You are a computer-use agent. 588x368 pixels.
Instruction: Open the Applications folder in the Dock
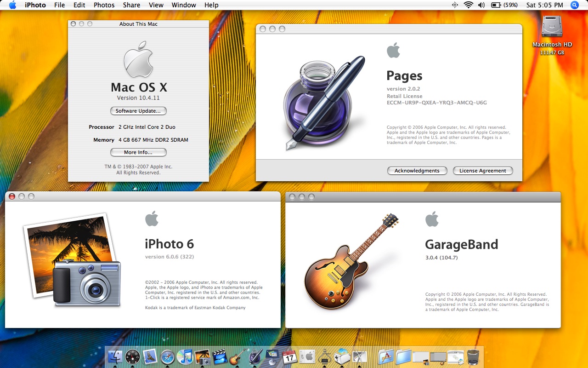tap(386, 356)
